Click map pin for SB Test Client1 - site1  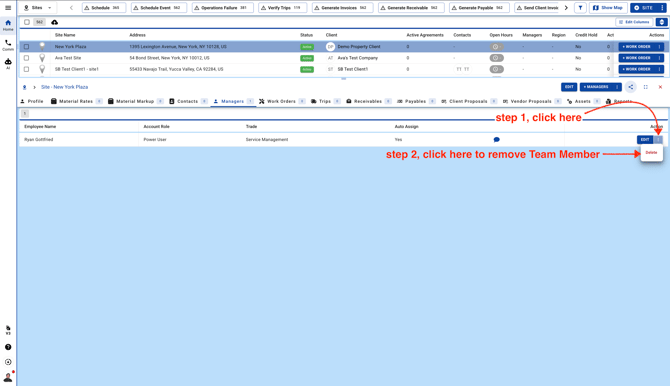click(42, 69)
